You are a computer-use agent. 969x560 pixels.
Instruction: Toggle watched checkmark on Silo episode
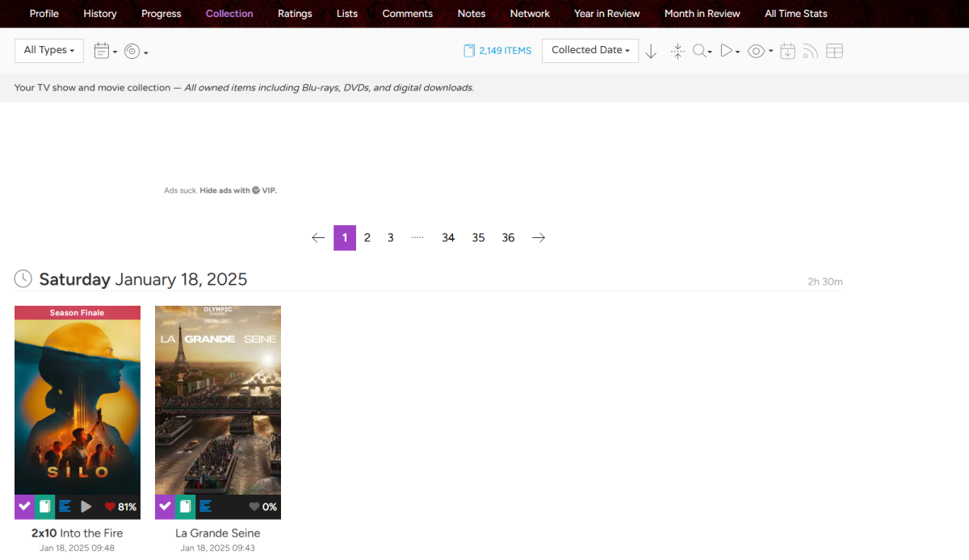coord(24,507)
